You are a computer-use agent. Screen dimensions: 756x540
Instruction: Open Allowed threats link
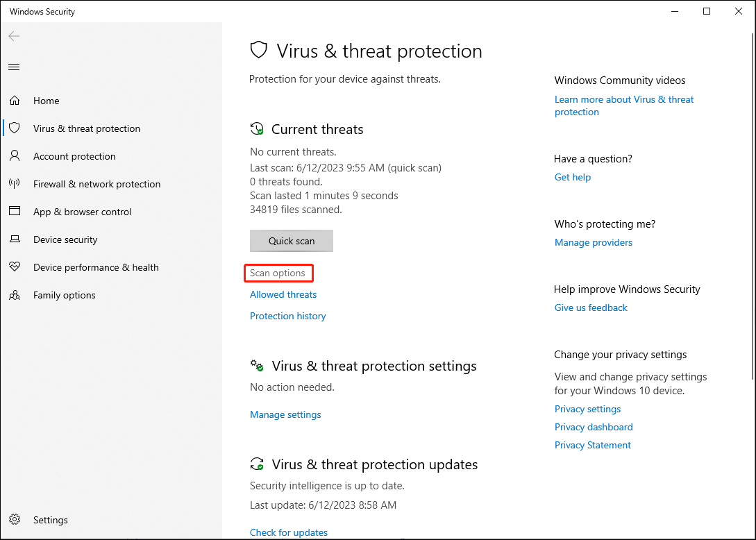pyautogui.click(x=283, y=294)
